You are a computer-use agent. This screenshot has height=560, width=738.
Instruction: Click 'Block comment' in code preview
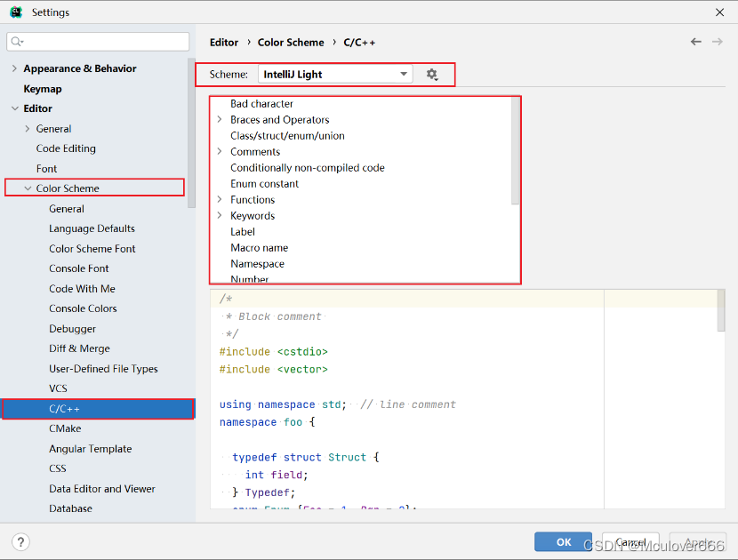[x=279, y=316]
